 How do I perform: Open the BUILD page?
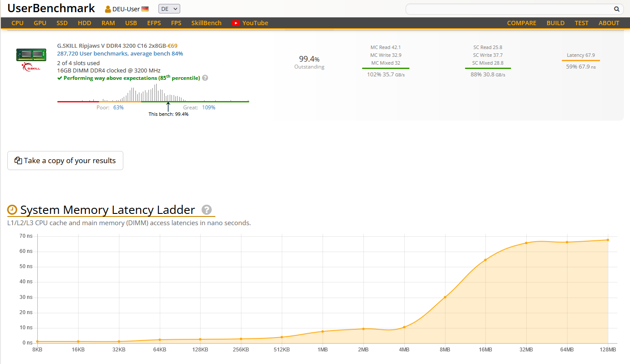pyautogui.click(x=555, y=23)
